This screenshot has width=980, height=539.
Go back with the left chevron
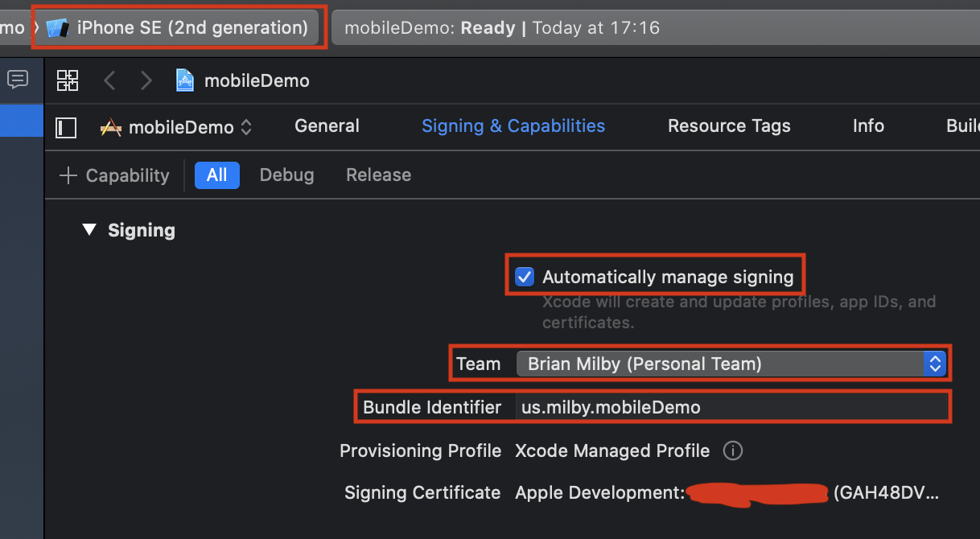point(110,80)
